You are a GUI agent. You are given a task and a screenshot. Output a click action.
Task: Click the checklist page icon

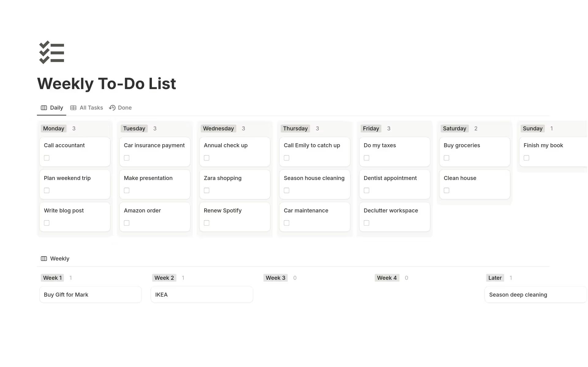(52, 52)
